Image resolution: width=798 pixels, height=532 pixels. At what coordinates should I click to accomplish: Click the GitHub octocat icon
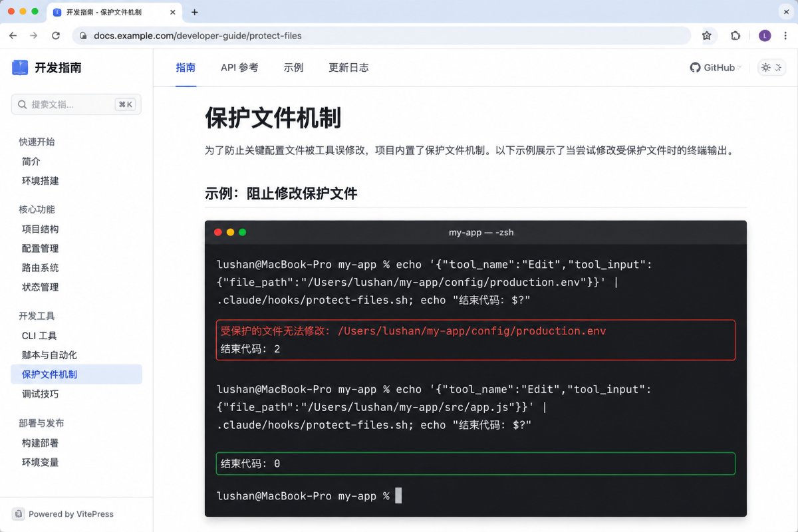pos(695,67)
